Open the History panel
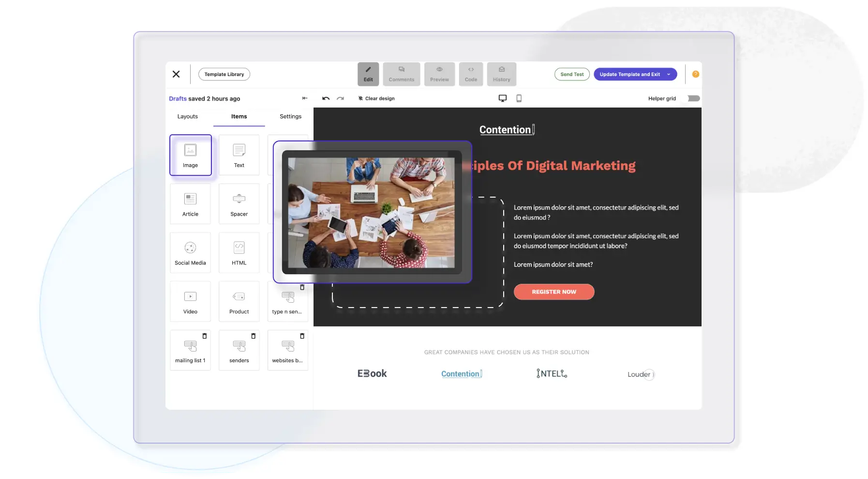 click(502, 74)
